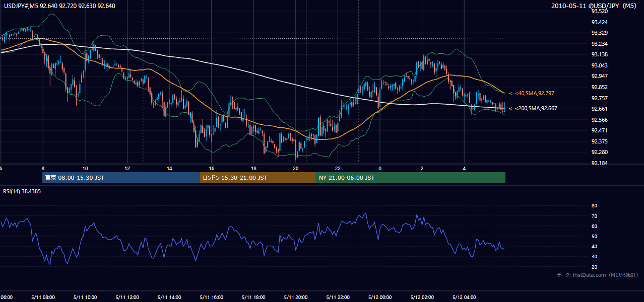Image resolution: width=644 pixels, height=302 pixels.
Task: Click the 5/12 02:00 bottom time label
Action: 422,297
